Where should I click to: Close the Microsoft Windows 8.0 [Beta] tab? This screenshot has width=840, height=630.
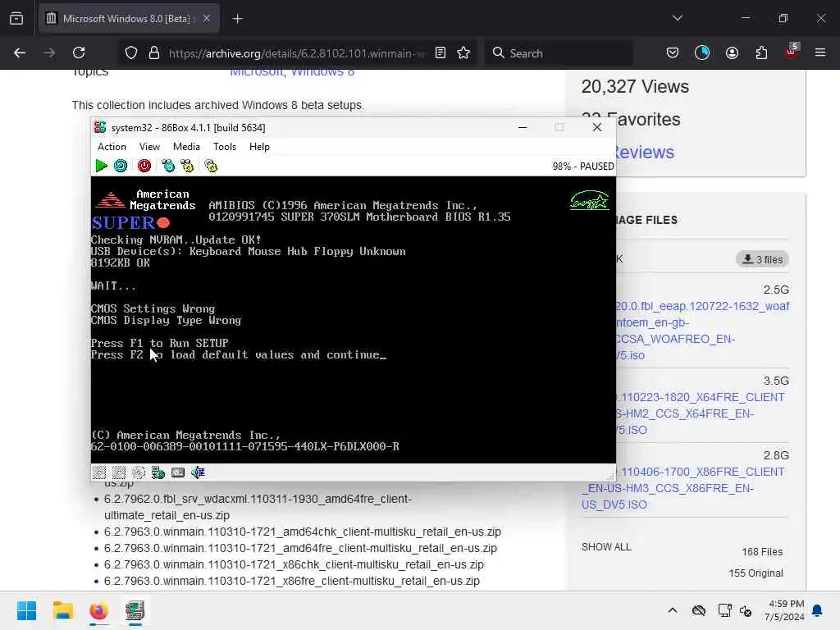click(x=207, y=19)
